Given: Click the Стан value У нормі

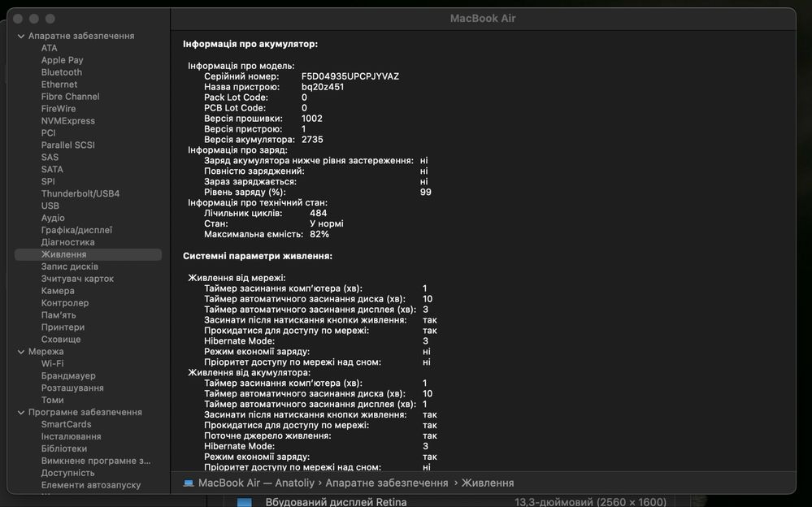Looking at the screenshot, I should 326,223.
